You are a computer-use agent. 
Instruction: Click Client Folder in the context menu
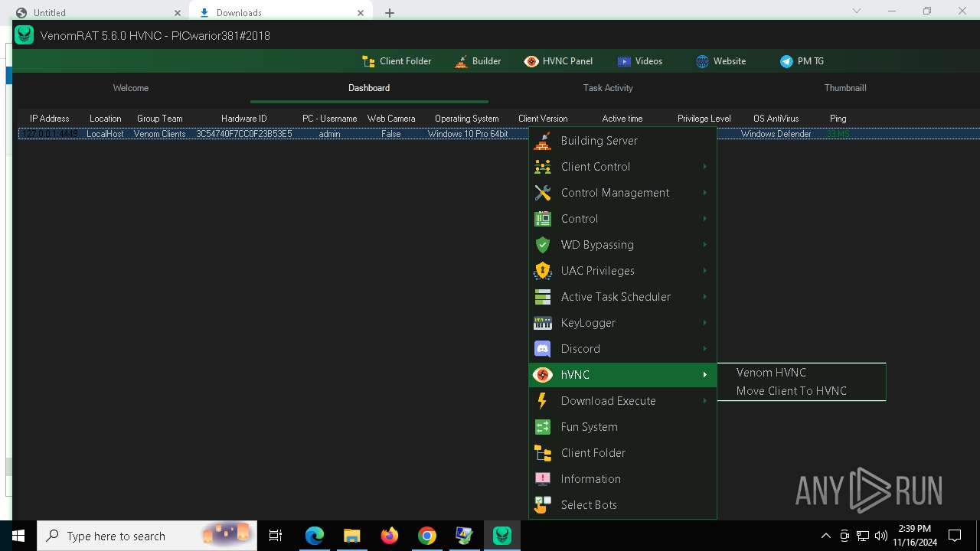tap(622, 453)
